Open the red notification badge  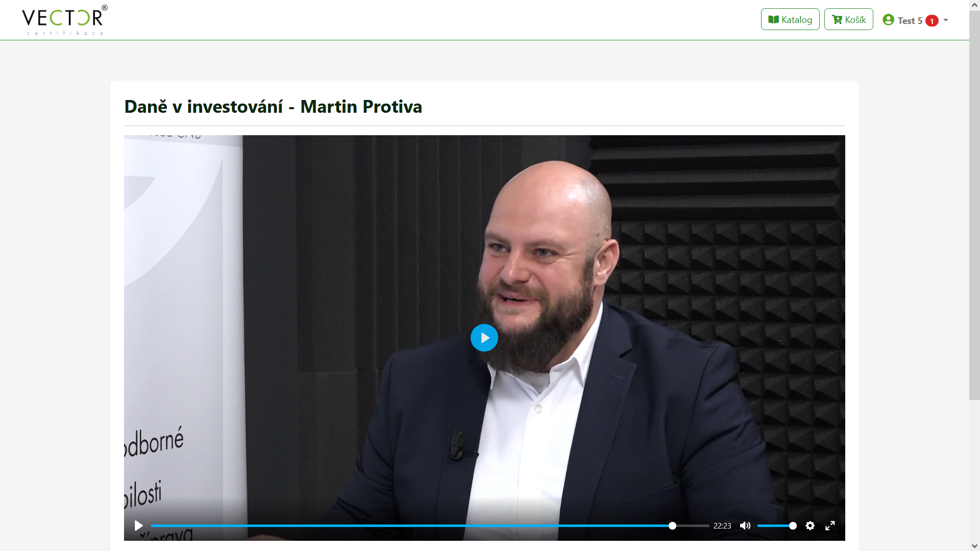[932, 21]
